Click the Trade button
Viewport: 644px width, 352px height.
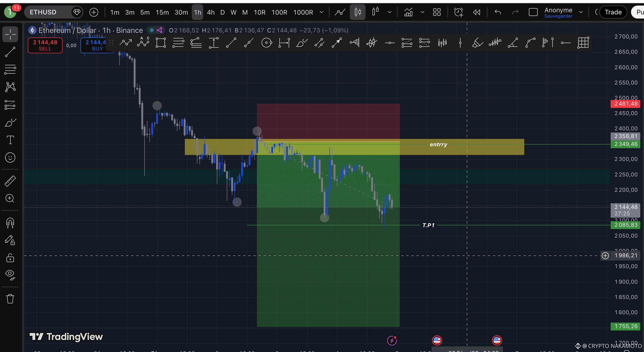(613, 12)
